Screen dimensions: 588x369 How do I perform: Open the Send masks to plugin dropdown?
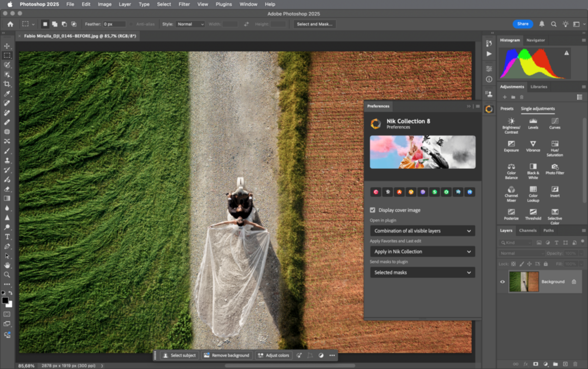pos(422,272)
